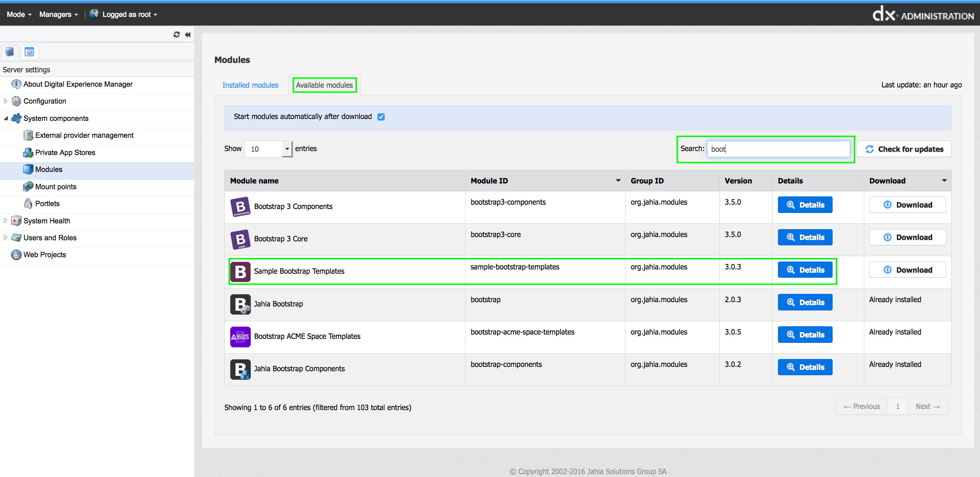980x477 pixels.
Task: Click the Bootstrap 3 Core module logo
Action: click(x=241, y=239)
